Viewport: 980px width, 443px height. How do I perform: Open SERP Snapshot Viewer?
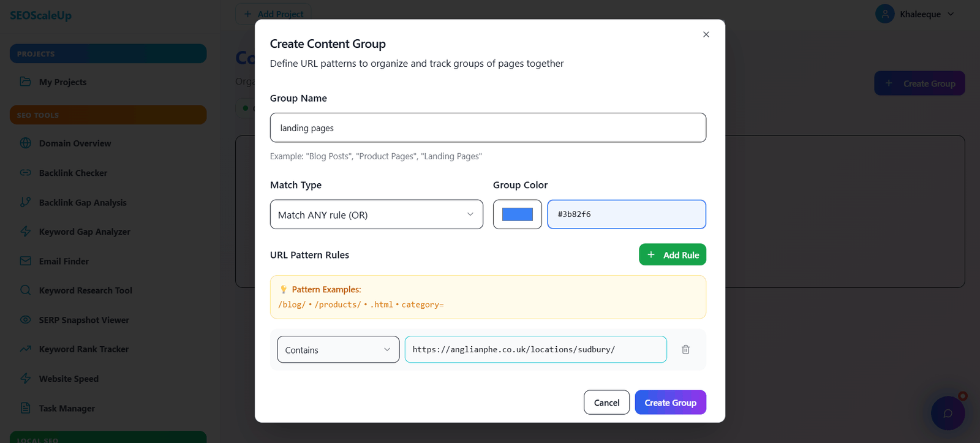coord(84,320)
